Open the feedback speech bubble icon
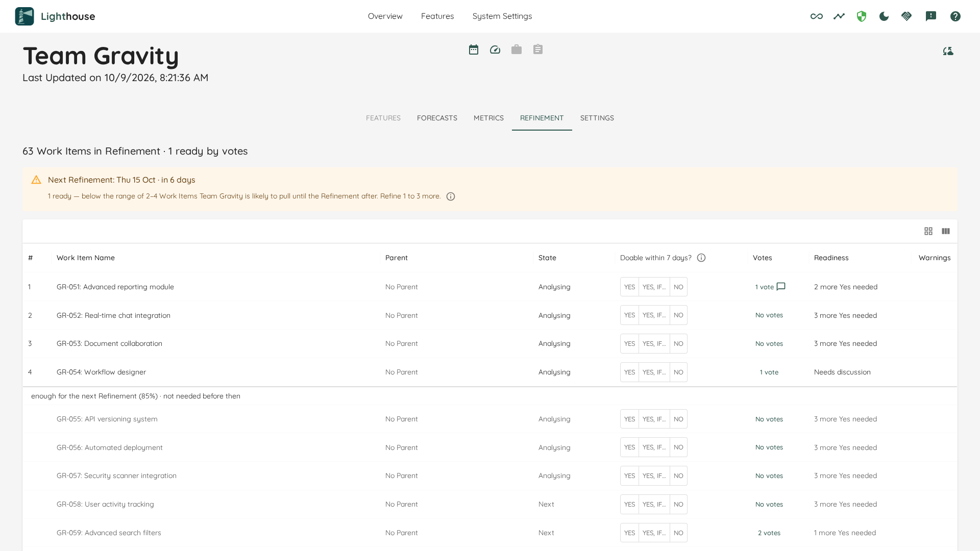Image resolution: width=980 pixels, height=551 pixels. click(x=931, y=16)
